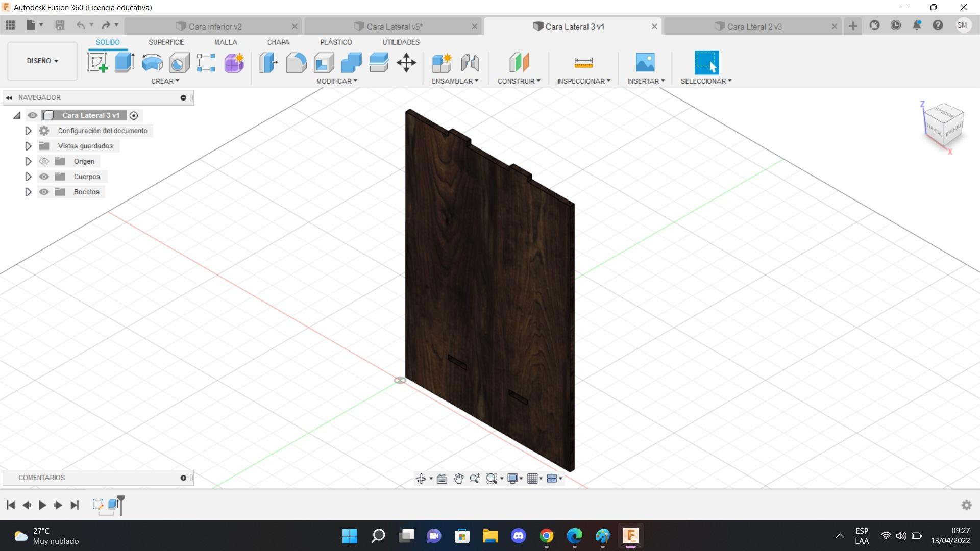Click the Extrude tool icon

click(x=124, y=63)
